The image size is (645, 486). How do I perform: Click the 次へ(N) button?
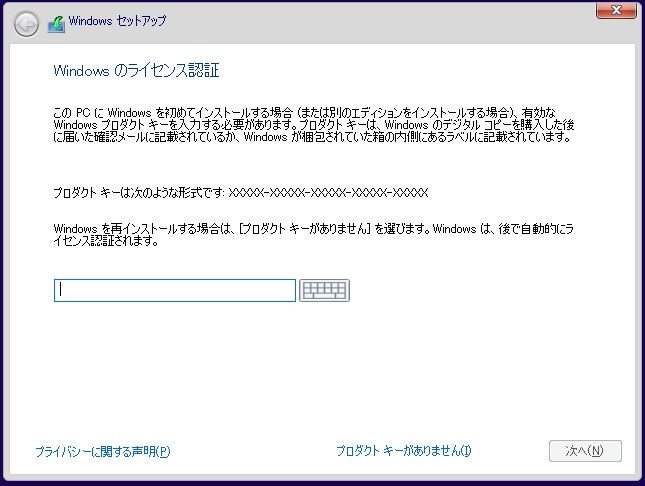coord(585,451)
